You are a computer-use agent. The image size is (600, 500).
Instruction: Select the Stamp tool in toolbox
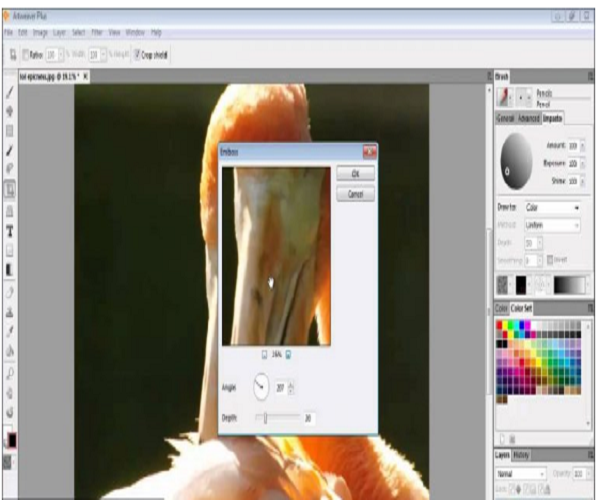click(10, 313)
